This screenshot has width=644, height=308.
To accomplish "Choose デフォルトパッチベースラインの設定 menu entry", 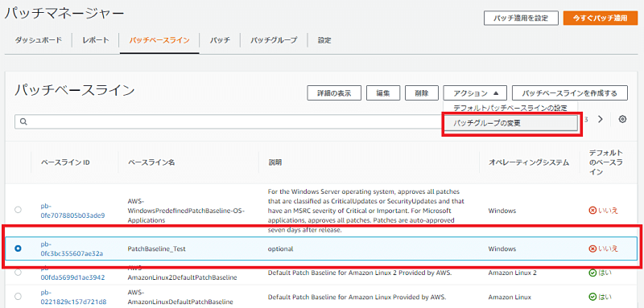I will 510,109.
